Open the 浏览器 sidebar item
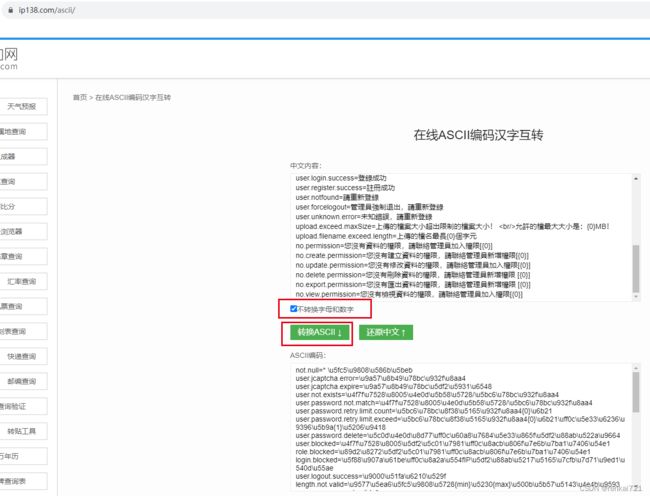650x496 pixels. [24, 232]
